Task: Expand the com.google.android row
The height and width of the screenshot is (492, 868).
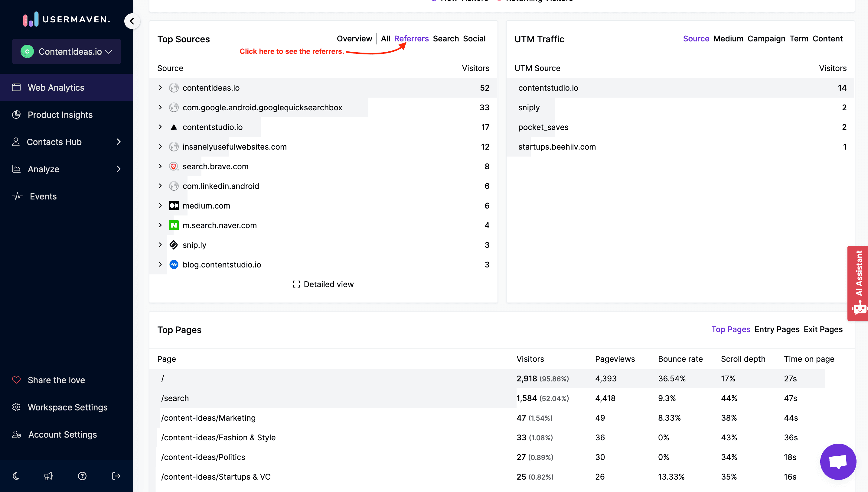Action: (x=160, y=107)
